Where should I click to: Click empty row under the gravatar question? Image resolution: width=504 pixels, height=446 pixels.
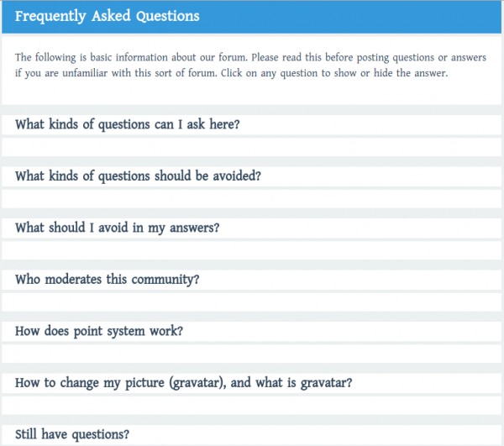tap(252, 405)
